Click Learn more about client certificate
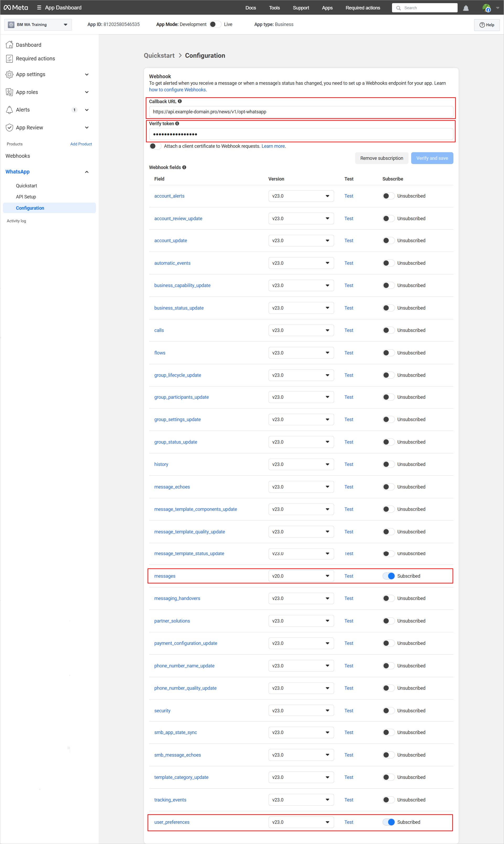 (x=273, y=146)
